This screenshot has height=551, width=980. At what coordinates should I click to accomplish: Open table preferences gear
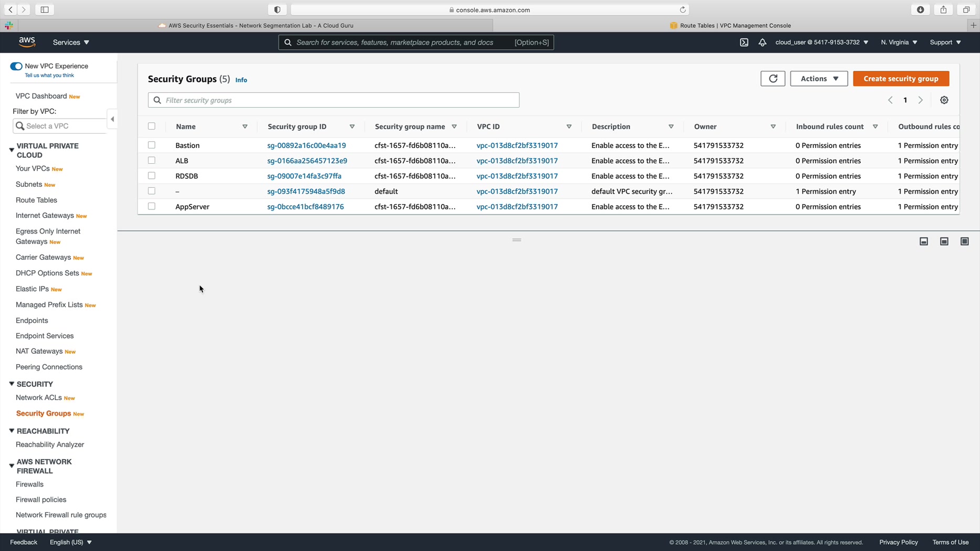pyautogui.click(x=944, y=100)
